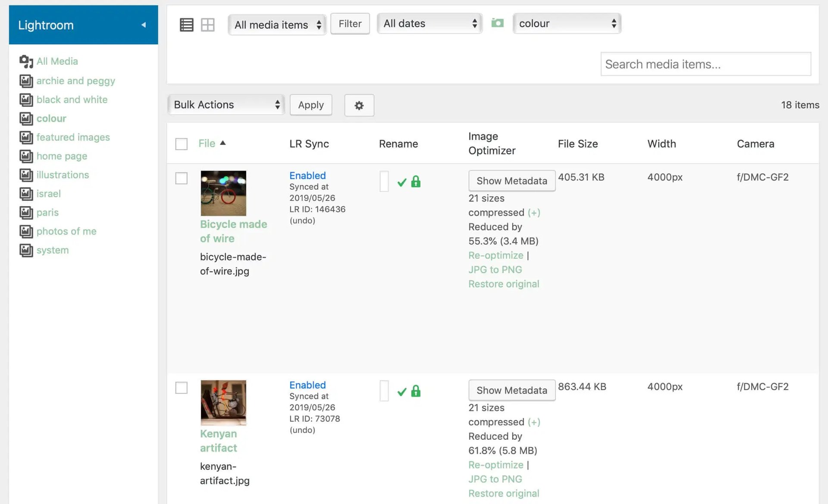Click the Bulk Actions menu selector

(226, 104)
